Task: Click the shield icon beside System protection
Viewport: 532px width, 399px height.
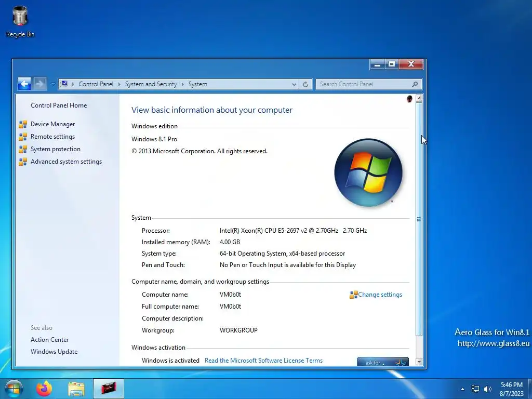Action: [23, 149]
